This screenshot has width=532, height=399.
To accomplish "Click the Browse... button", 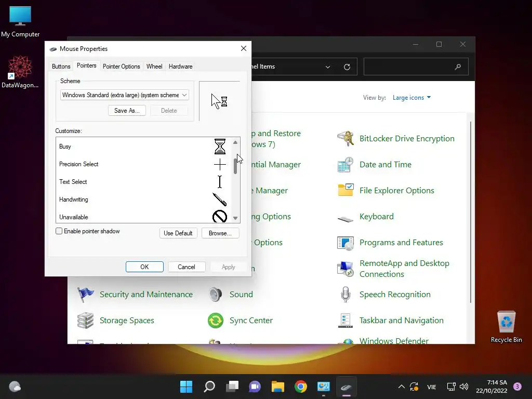I will tap(220, 233).
